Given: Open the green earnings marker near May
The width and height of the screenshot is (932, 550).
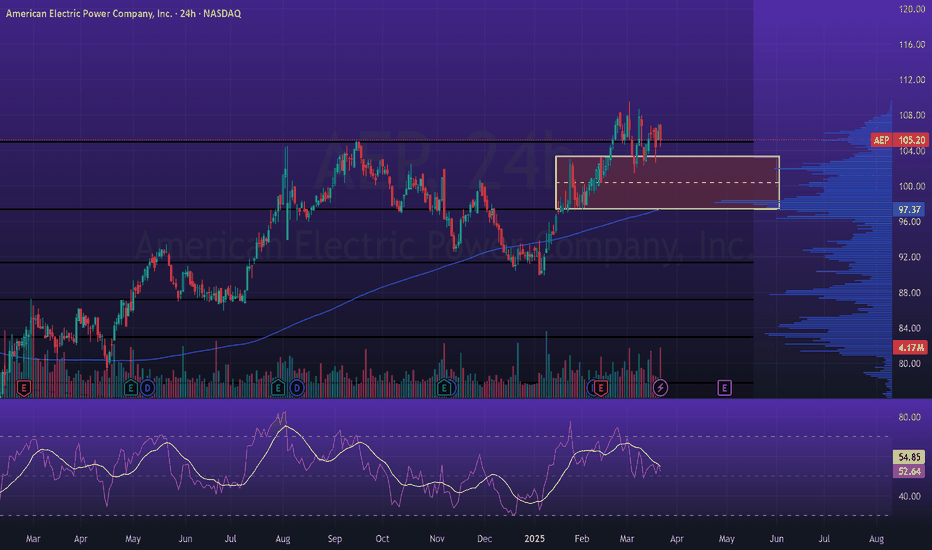Looking at the screenshot, I should [x=130, y=389].
